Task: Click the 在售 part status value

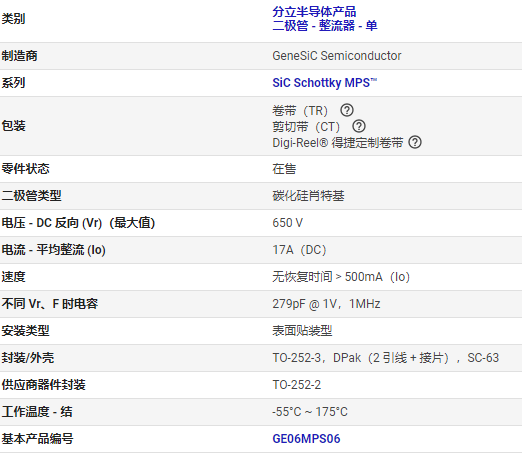Action: (x=284, y=169)
